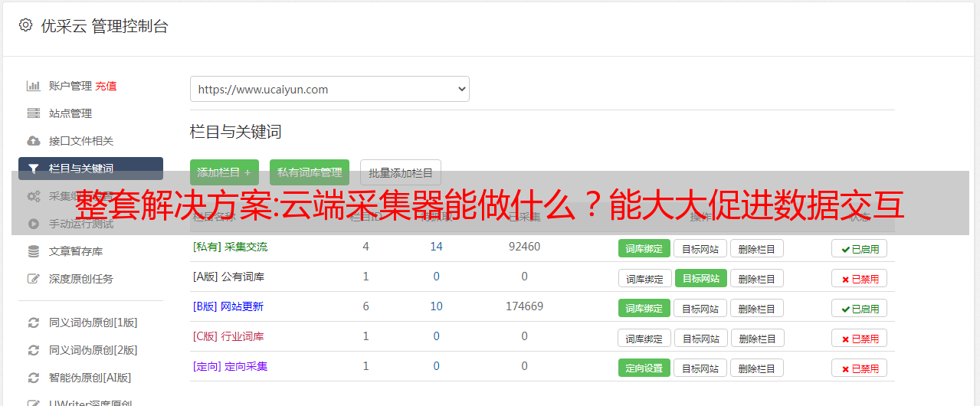Click the bar chart icon for 账户管理
980x406 pixels.
pos(33,86)
